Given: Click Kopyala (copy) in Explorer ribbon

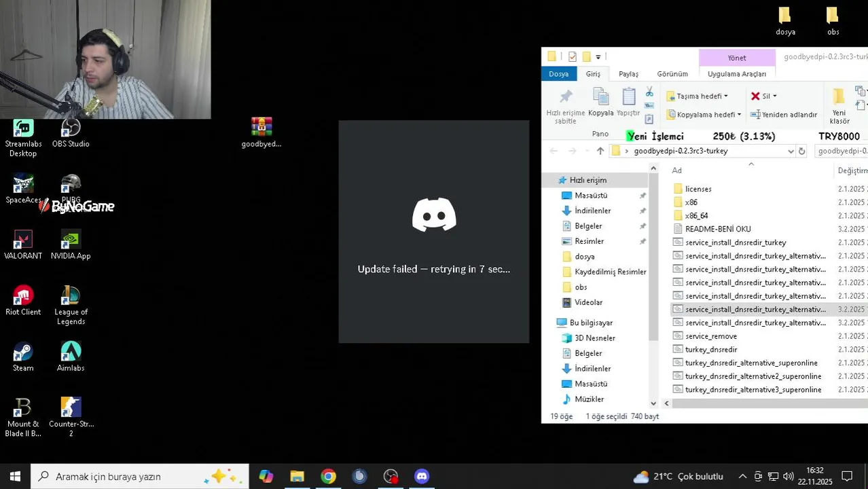Looking at the screenshot, I should (x=600, y=102).
